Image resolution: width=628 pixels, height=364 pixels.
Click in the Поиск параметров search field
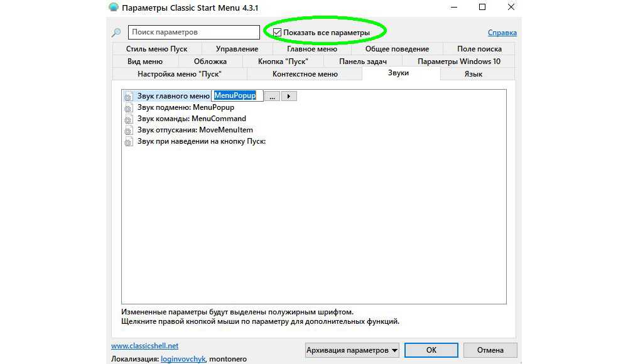[x=193, y=32]
